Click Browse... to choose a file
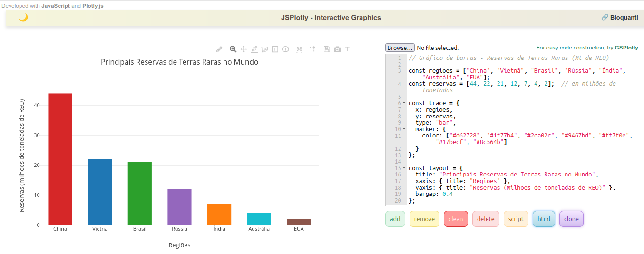The width and height of the screenshot is (644, 254). tap(400, 48)
